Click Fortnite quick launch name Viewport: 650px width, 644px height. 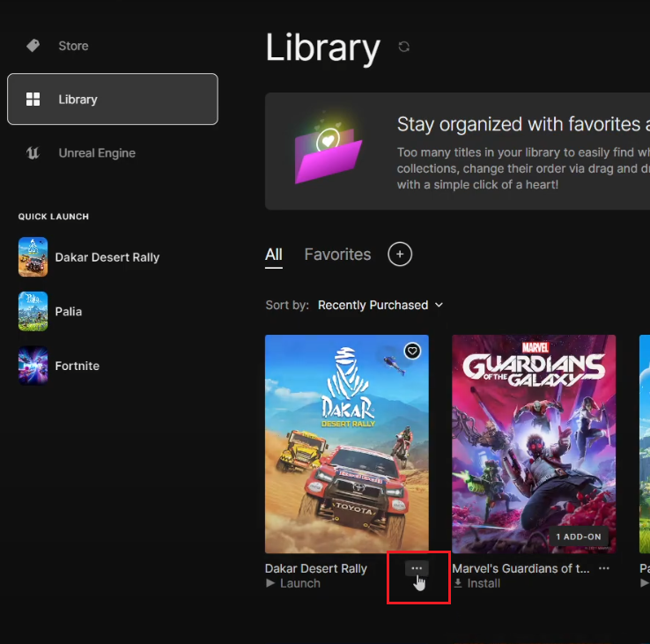click(78, 366)
